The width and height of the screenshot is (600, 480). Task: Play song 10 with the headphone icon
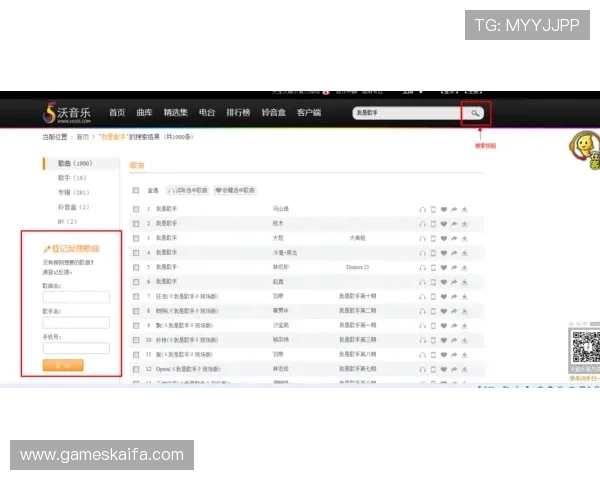[x=422, y=340]
